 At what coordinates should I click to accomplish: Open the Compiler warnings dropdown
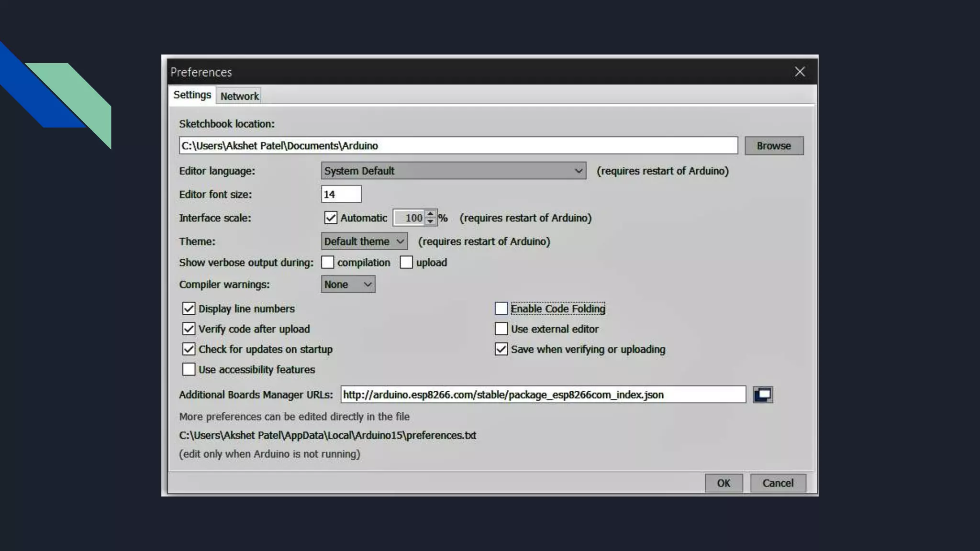[x=348, y=284]
